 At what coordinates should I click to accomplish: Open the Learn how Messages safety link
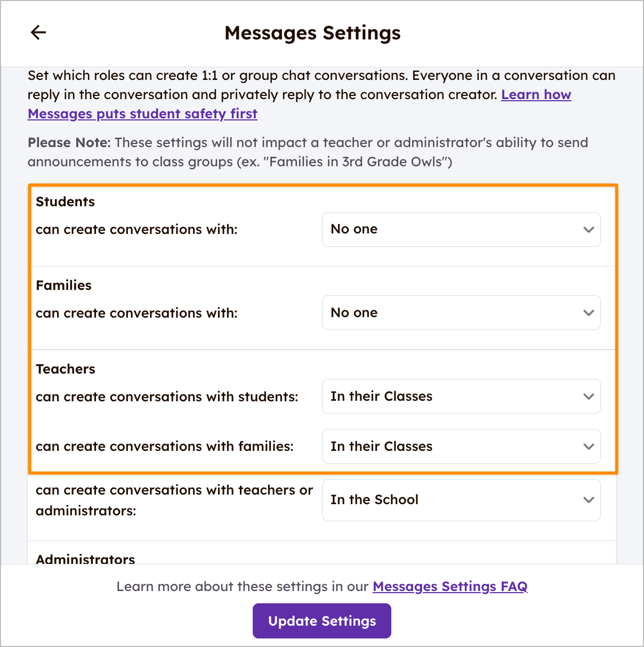[142, 114]
